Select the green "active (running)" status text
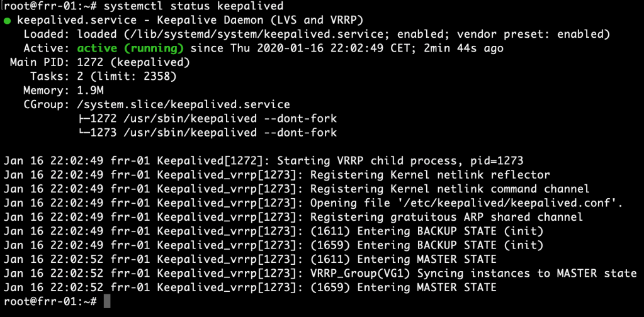Viewport: 644px width, 317px height. pyautogui.click(x=130, y=48)
